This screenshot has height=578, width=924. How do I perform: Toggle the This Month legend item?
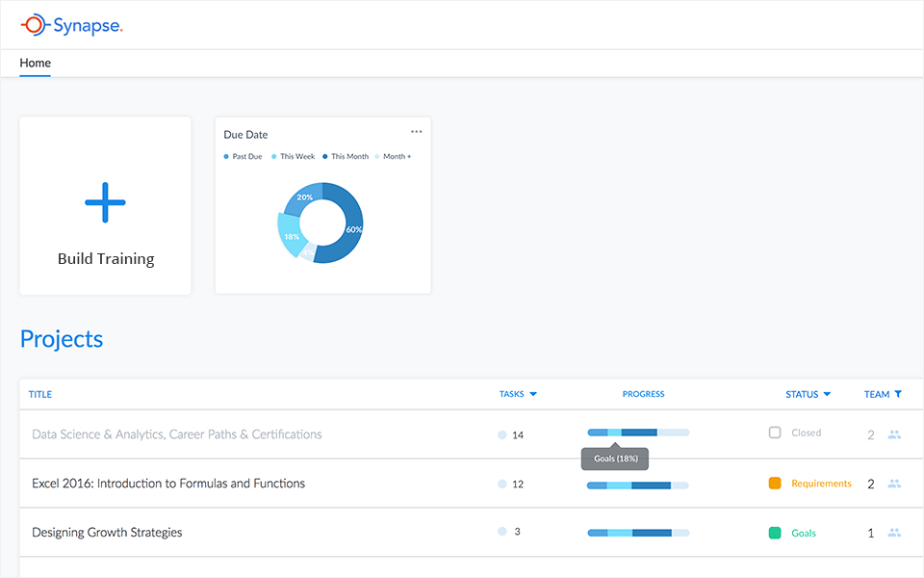346,156
